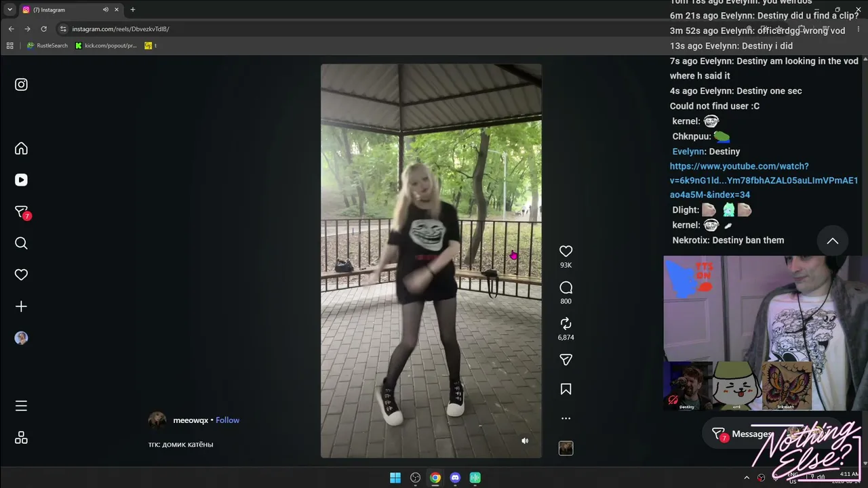Select the (7) Instagram browser tab
Image resolution: width=868 pixels, height=488 pixels.
point(71,9)
